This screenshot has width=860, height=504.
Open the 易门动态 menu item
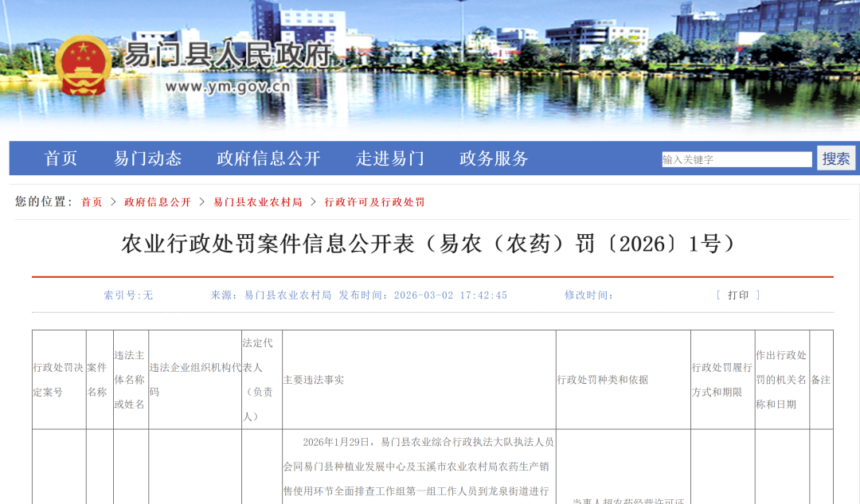click(147, 158)
